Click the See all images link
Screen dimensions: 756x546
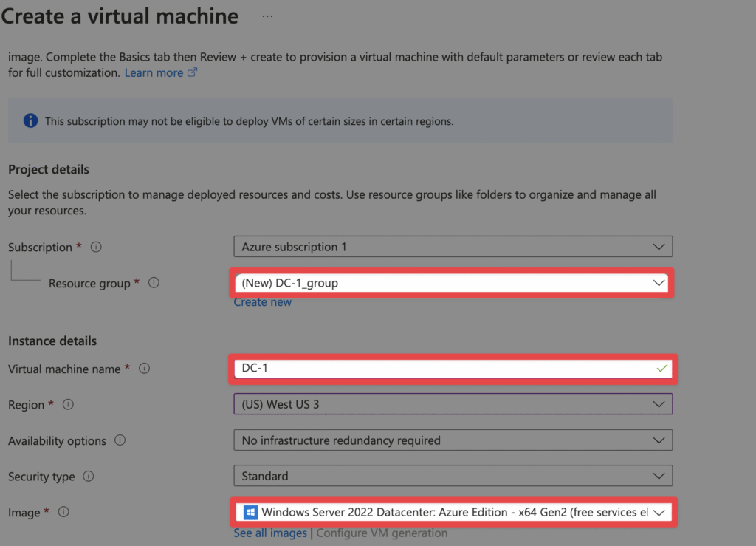pyautogui.click(x=270, y=533)
